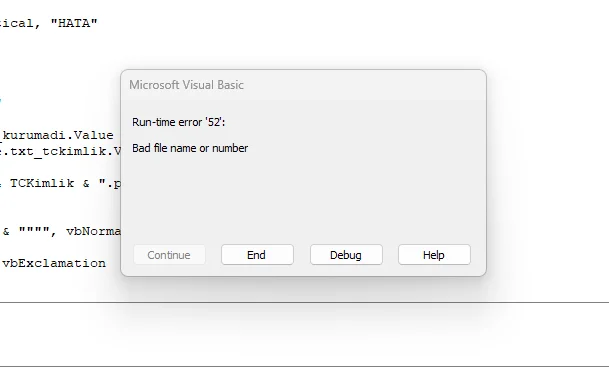Open the debugger with Debug button
This screenshot has height=368, width=609.
[x=346, y=255]
